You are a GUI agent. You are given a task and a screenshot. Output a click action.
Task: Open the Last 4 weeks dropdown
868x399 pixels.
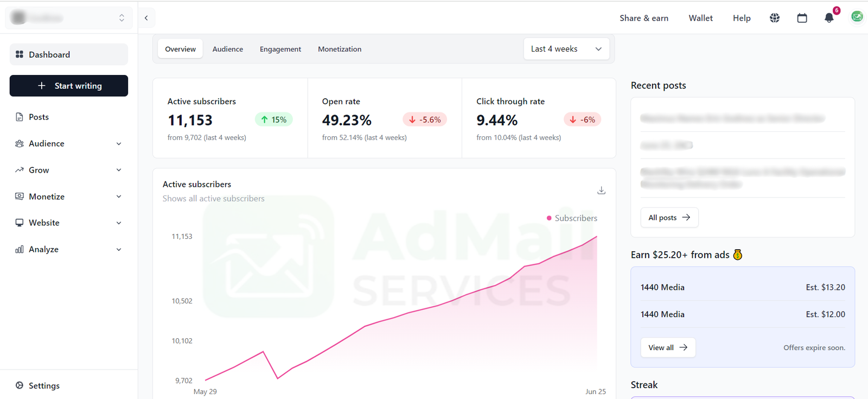(x=566, y=49)
